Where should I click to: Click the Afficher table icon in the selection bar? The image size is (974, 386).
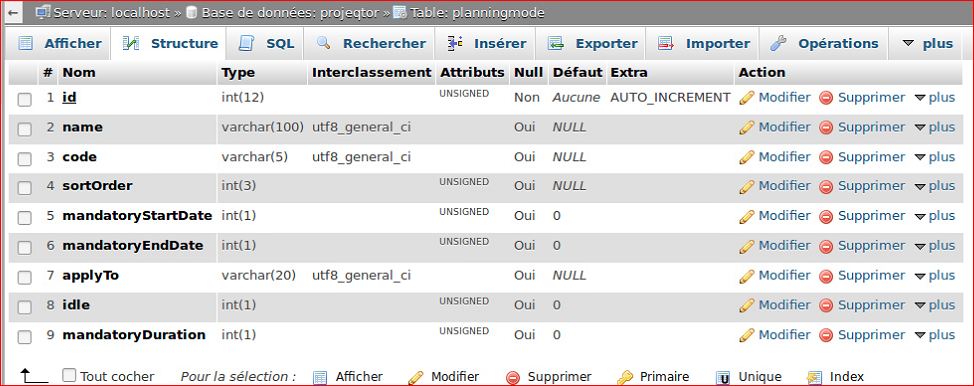[x=320, y=377]
